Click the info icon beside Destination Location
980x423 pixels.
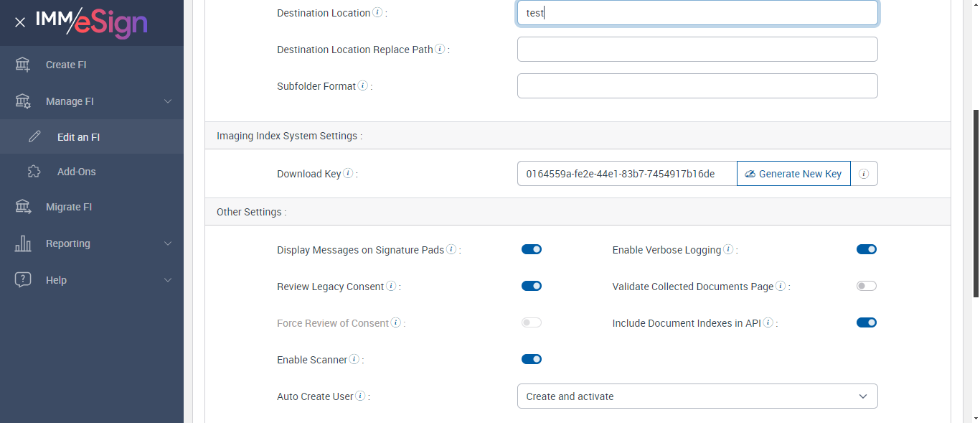pyautogui.click(x=377, y=12)
